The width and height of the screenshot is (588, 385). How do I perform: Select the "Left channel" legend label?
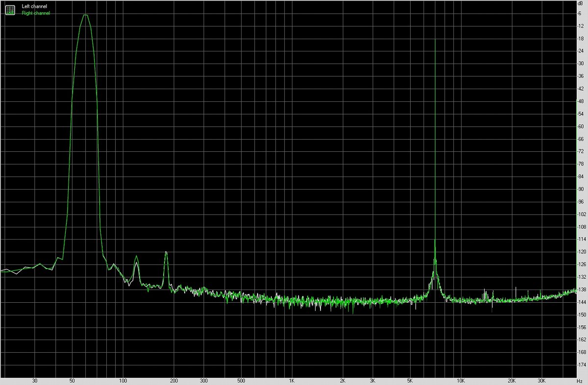35,6
